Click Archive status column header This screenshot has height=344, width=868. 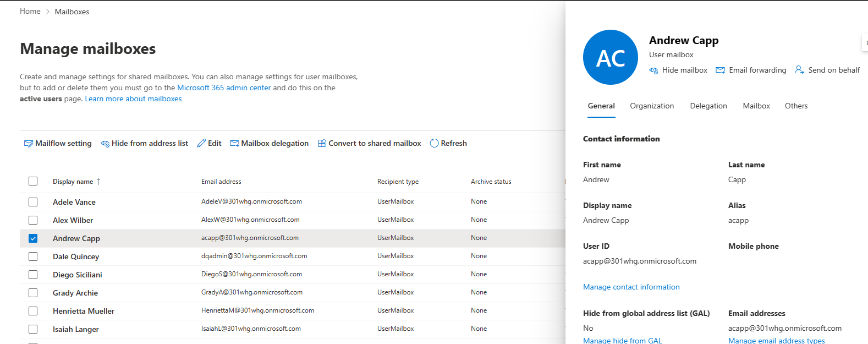pos(491,182)
